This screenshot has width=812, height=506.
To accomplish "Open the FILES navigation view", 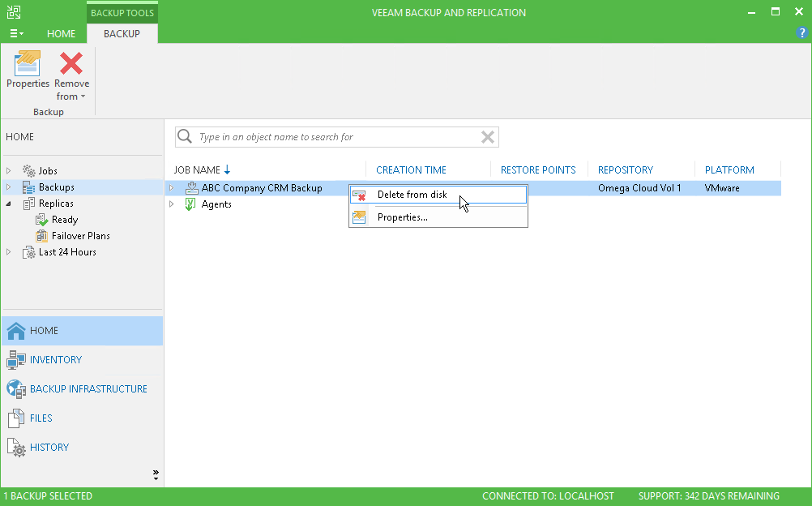I will pyautogui.click(x=83, y=418).
